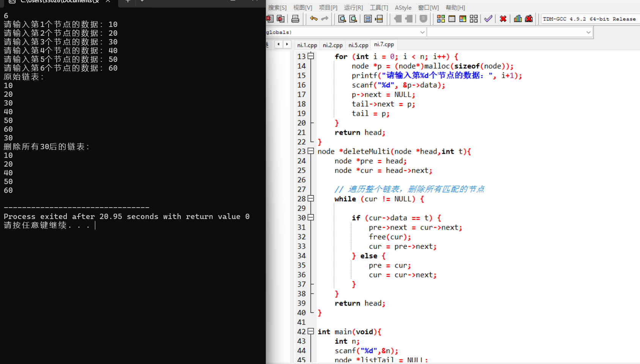The height and width of the screenshot is (364, 640).
Task: Click the console prompt for node 1 data
Action: pyautogui.click(x=60, y=24)
